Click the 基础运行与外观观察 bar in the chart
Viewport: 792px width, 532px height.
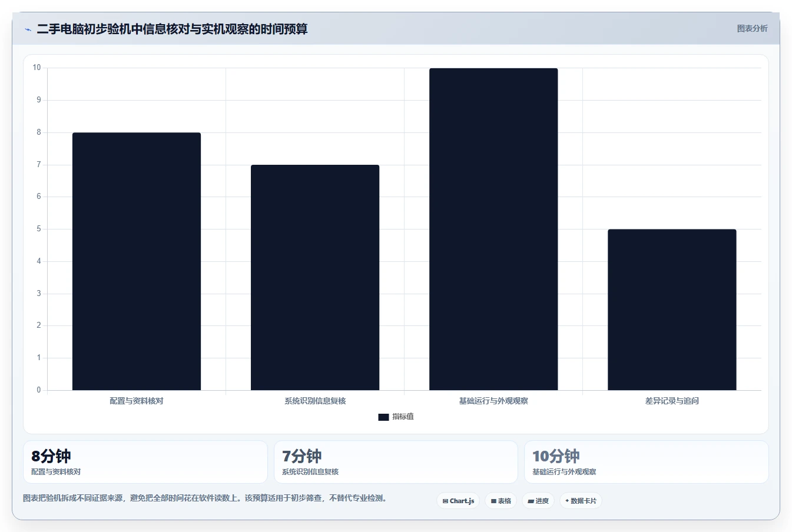(493, 229)
